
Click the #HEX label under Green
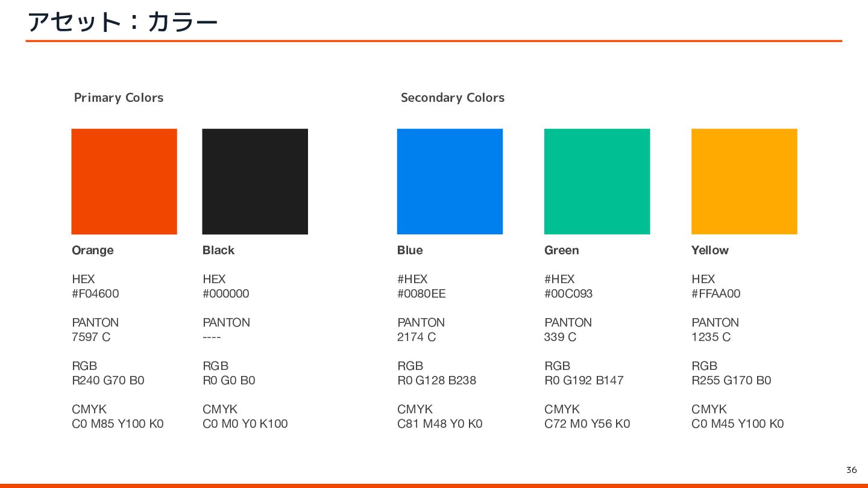tap(560, 279)
